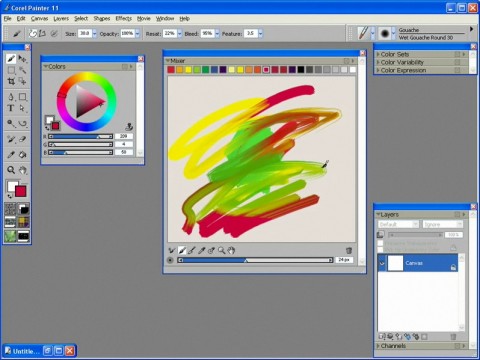Viewport: 480px width, 360px height.
Task: Select the Brush tool in the toolbox
Action: (x=11, y=59)
